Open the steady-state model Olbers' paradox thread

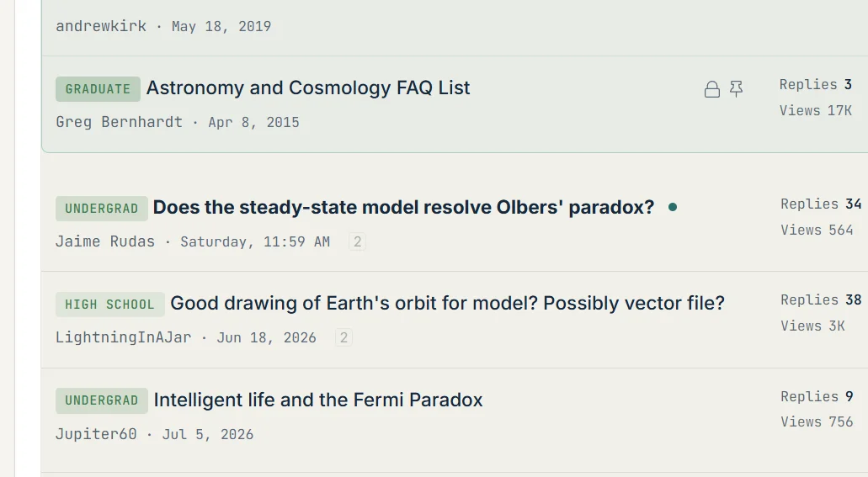coord(403,208)
